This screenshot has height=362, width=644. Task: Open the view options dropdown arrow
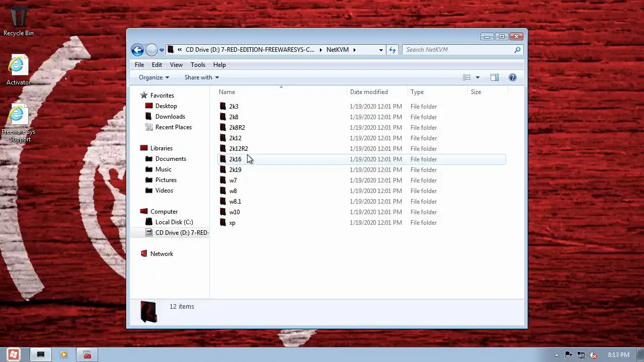477,77
